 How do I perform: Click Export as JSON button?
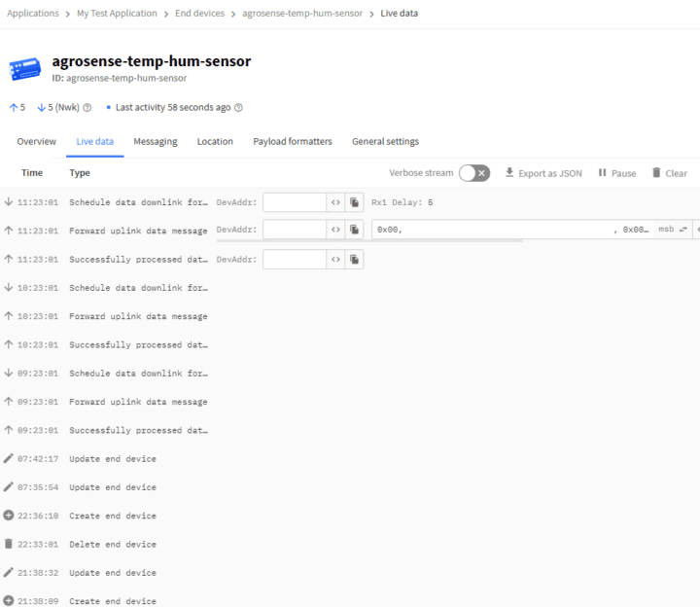click(x=543, y=173)
